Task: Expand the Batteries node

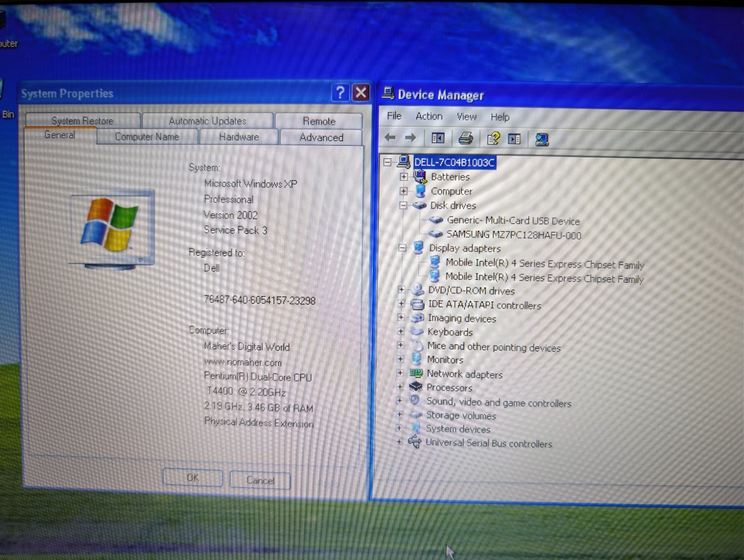Action: pyautogui.click(x=404, y=177)
